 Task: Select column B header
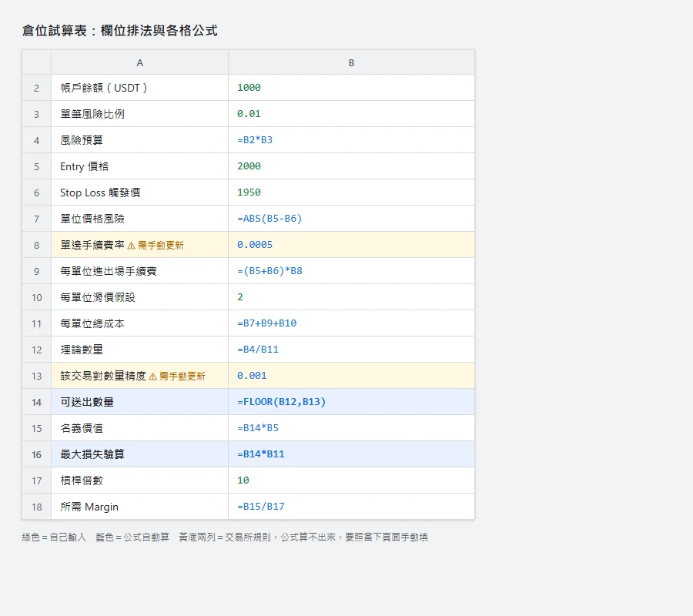tap(351, 62)
